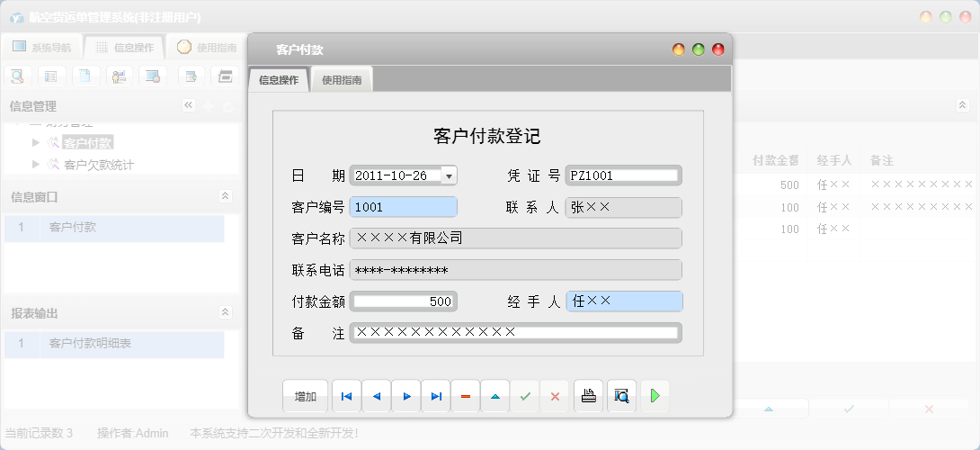Click the 联系人 field showing 张××

tap(624, 207)
